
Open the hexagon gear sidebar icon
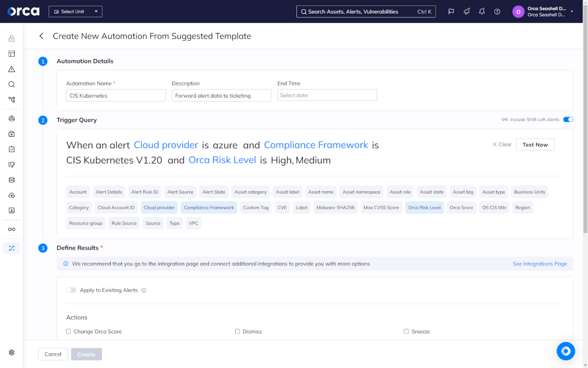click(11, 118)
